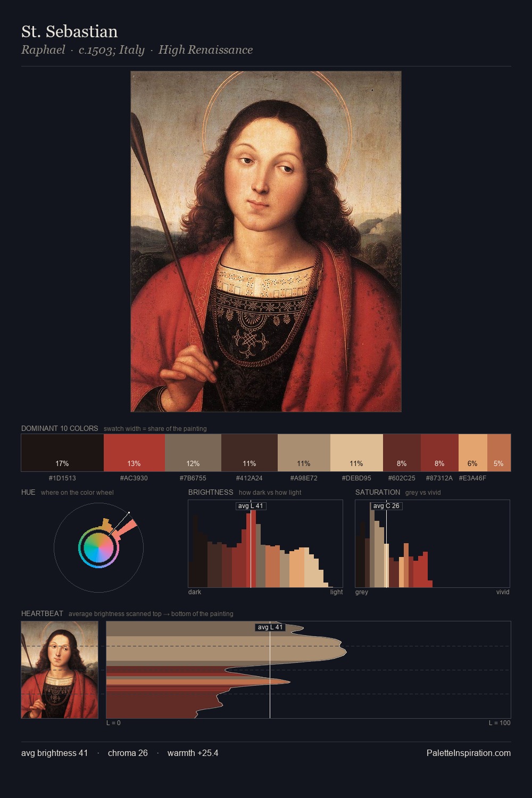Image resolution: width=532 pixels, height=798 pixels.
Task: Click the 'light' axis label
Action: coord(336,592)
